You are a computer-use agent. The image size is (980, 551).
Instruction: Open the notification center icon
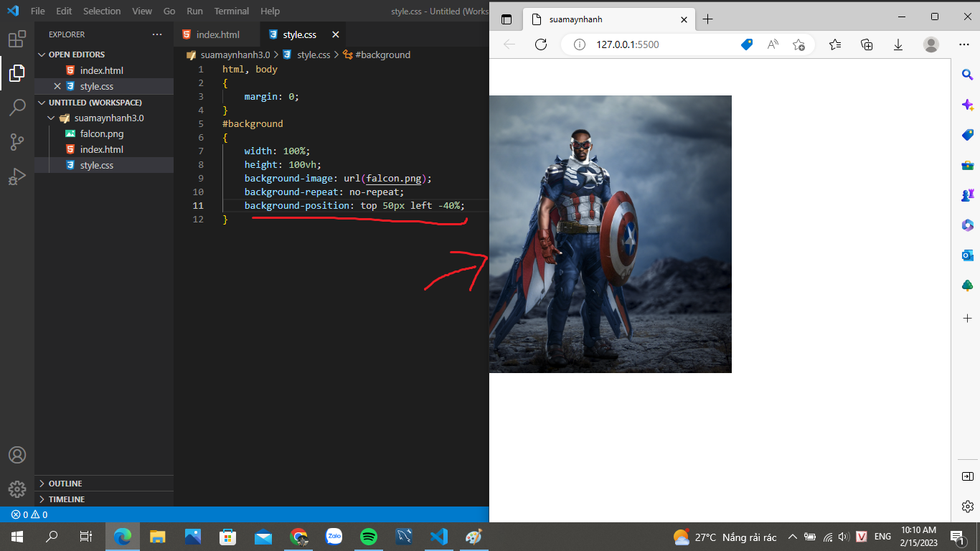tap(957, 537)
